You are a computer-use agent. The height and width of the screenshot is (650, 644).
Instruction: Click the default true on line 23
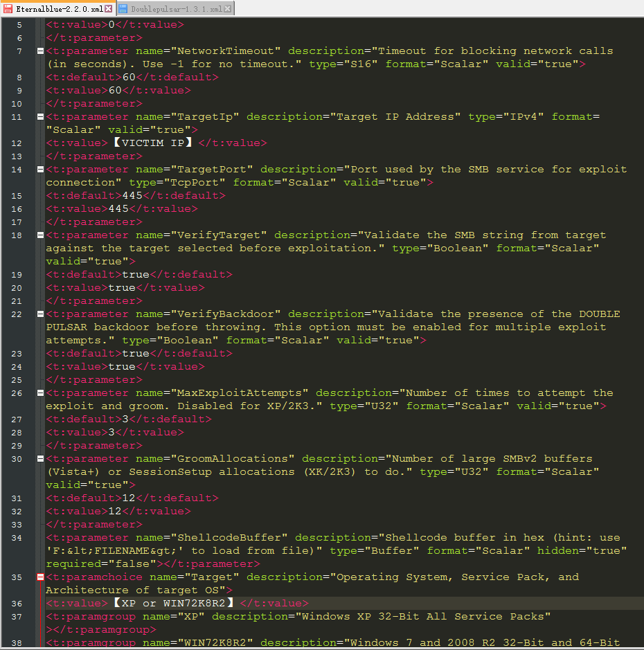pos(136,353)
